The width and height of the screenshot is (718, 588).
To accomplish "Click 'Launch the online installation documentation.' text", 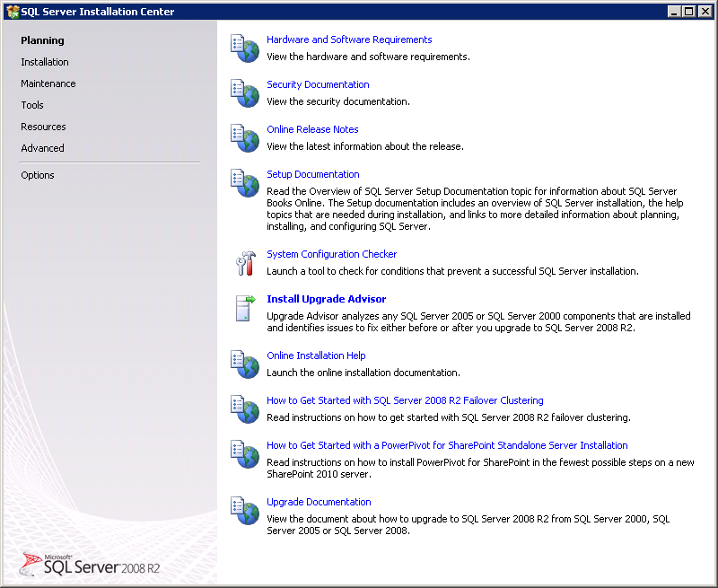I will tap(363, 373).
